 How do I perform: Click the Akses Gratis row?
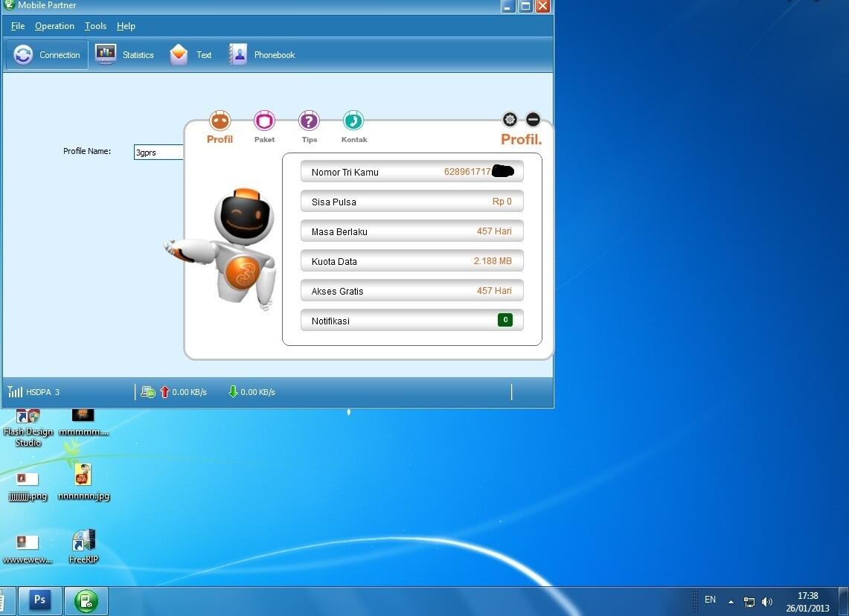tap(412, 291)
